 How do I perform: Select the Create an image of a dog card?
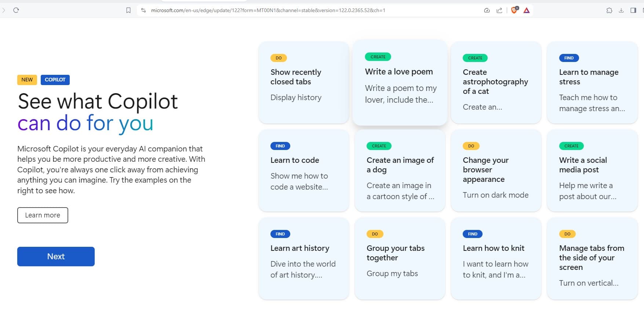click(x=400, y=170)
